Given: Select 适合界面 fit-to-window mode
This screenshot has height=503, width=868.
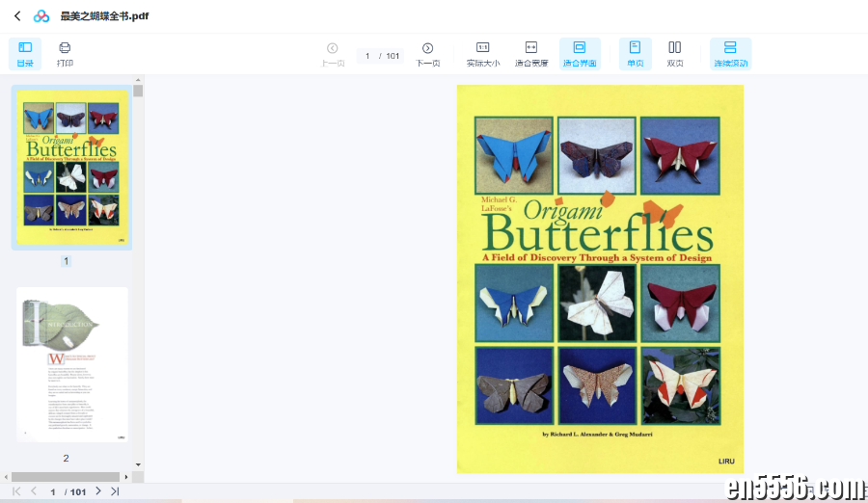Looking at the screenshot, I should [x=580, y=54].
